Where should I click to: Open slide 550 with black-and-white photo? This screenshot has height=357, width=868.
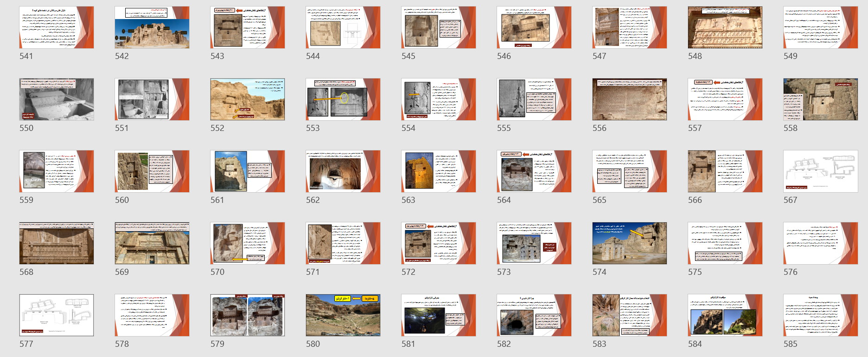tap(57, 99)
